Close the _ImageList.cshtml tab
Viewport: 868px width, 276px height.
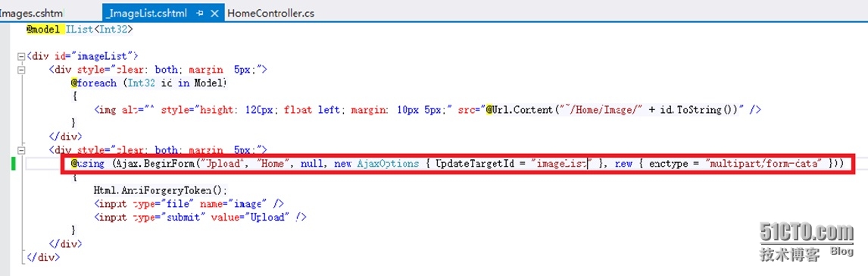[216, 13]
